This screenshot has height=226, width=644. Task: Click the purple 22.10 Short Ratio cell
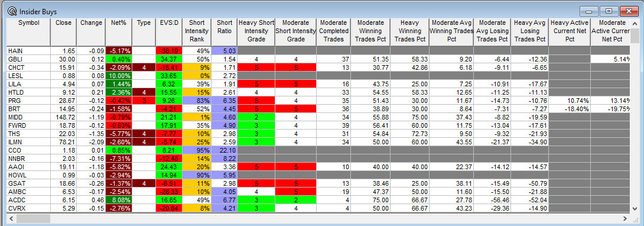click(x=224, y=150)
